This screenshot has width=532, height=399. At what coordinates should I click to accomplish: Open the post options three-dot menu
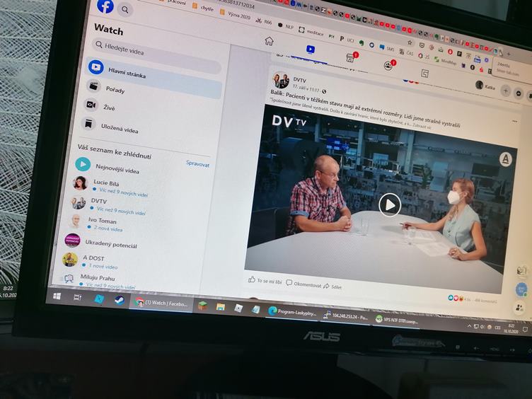pyautogui.click(x=515, y=121)
